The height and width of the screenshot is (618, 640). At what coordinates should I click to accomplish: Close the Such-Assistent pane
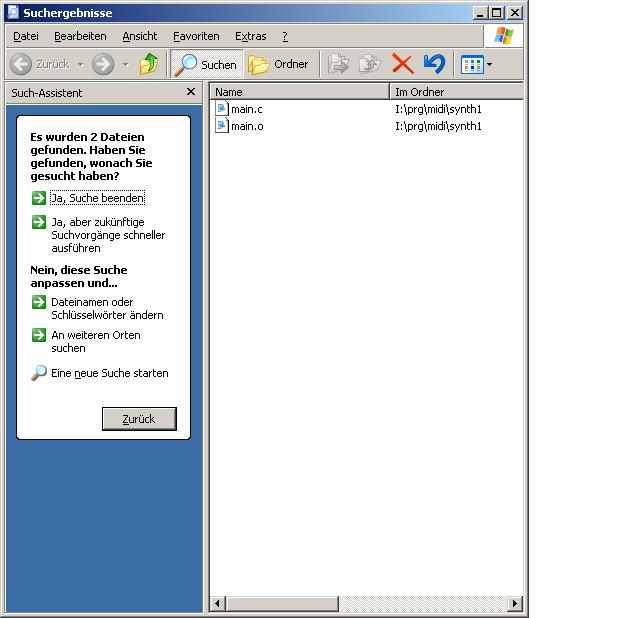point(191,92)
